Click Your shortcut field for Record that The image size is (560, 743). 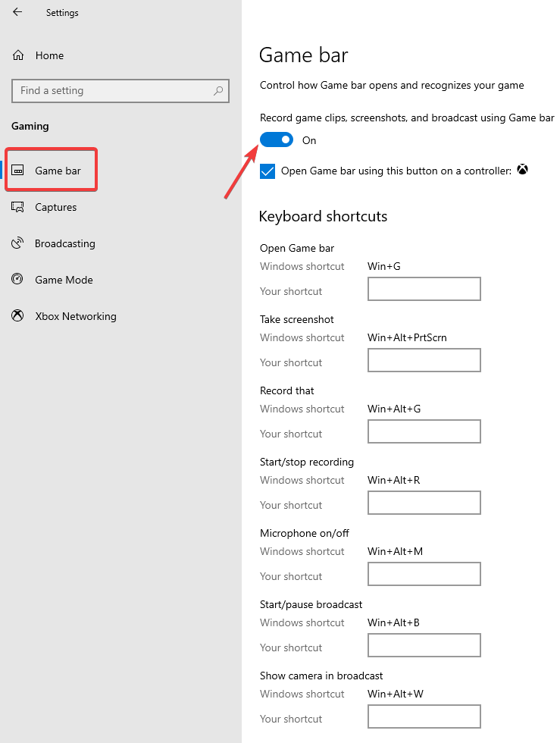(x=424, y=431)
